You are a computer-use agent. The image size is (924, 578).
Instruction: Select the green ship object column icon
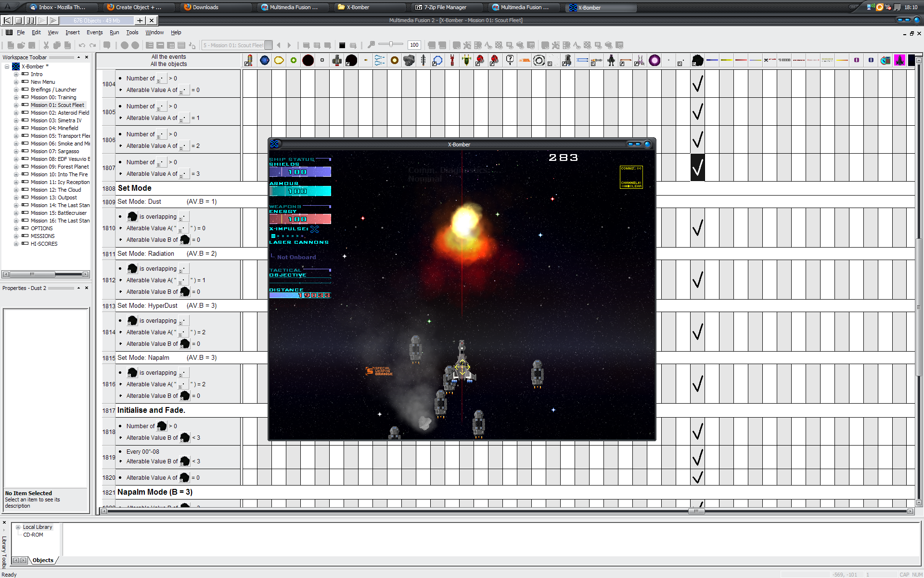tap(466, 60)
